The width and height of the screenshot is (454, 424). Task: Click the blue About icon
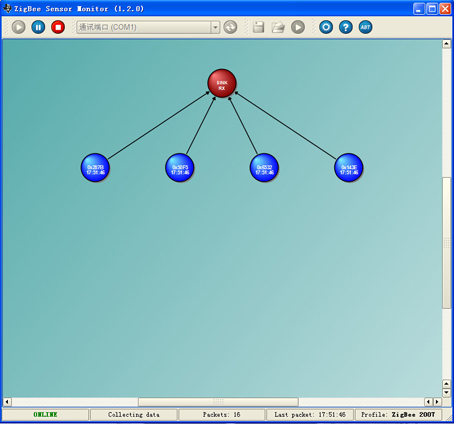(x=366, y=27)
